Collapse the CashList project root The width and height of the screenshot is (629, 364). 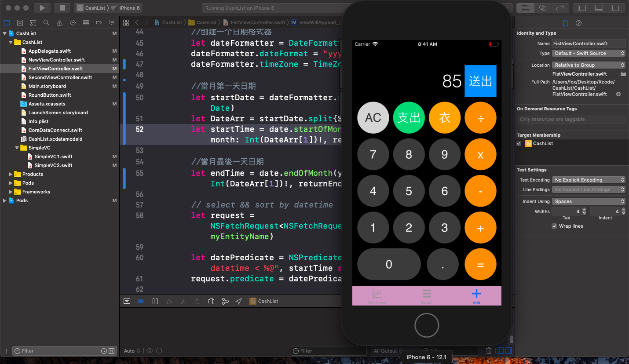coord(5,33)
